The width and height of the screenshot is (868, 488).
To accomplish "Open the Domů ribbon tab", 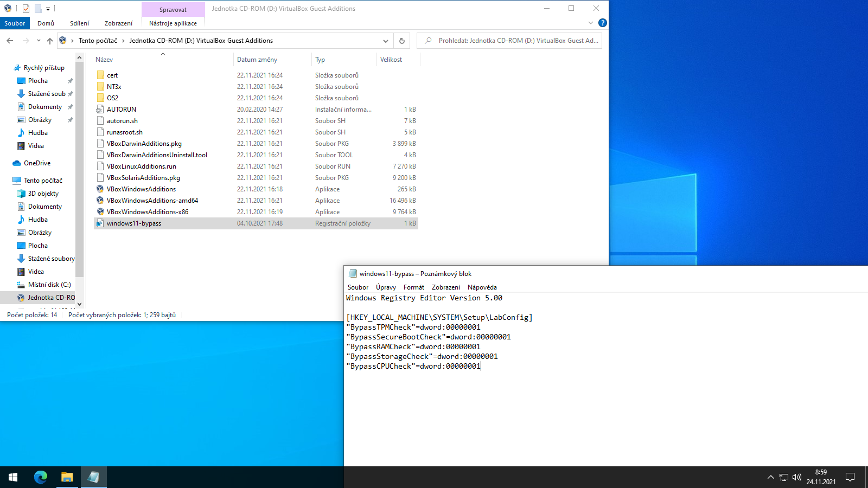I will click(46, 23).
